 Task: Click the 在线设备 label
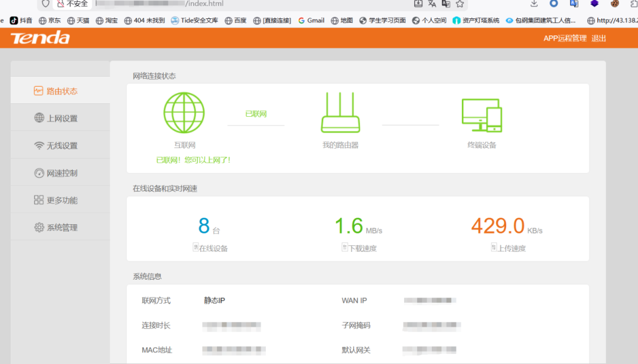tap(213, 248)
